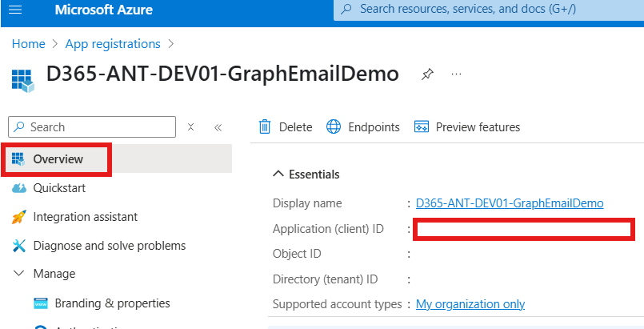Screen dimensions: 644x329
Task: Delete the app registration
Action: pyautogui.click(x=286, y=127)
